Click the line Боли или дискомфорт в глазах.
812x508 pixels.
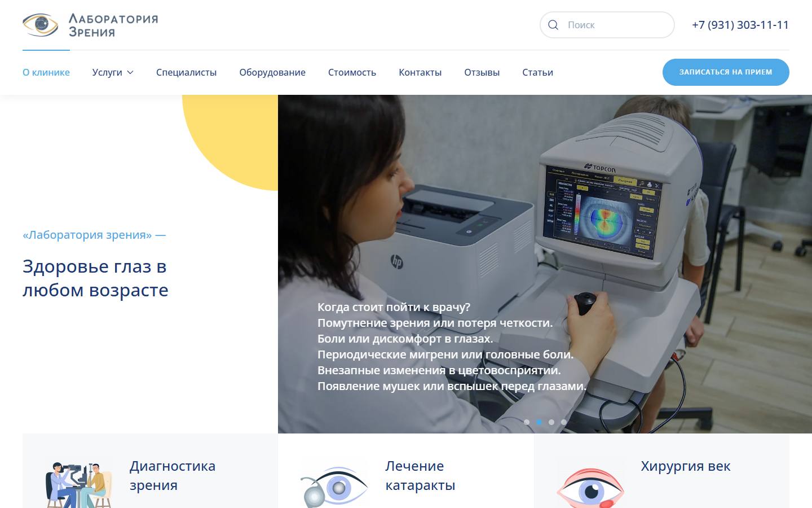coord(405,339)
